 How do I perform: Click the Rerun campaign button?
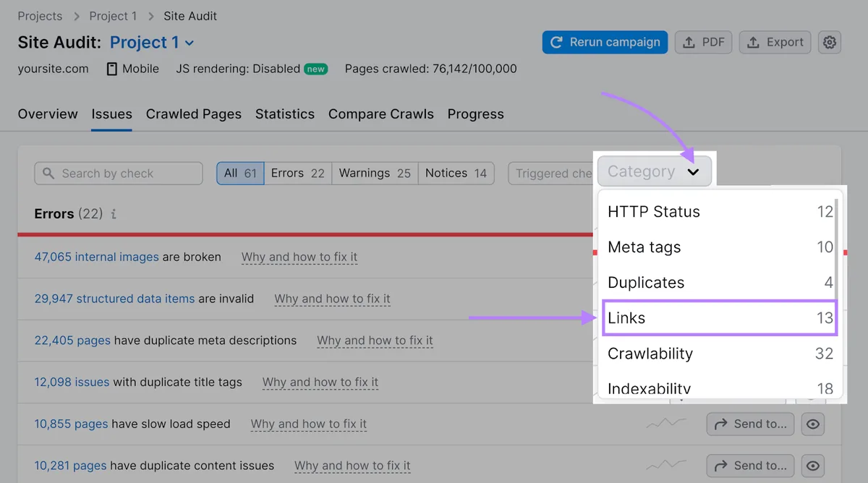(605, 42)
